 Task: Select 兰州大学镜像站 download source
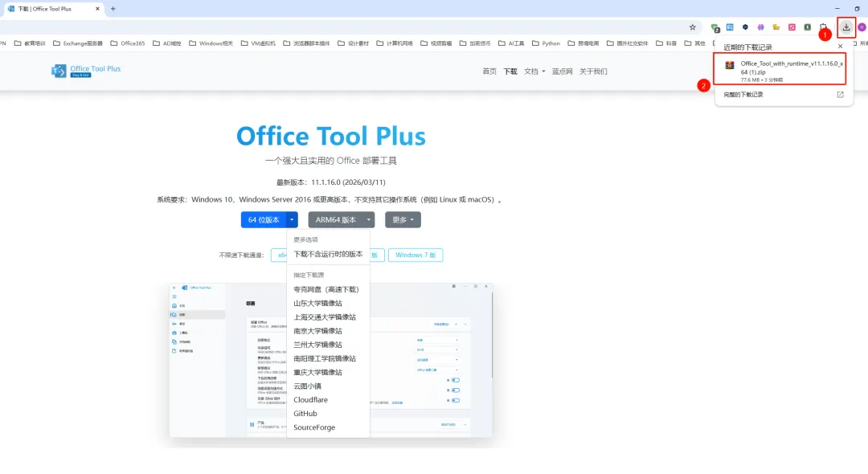click(328, 345)
